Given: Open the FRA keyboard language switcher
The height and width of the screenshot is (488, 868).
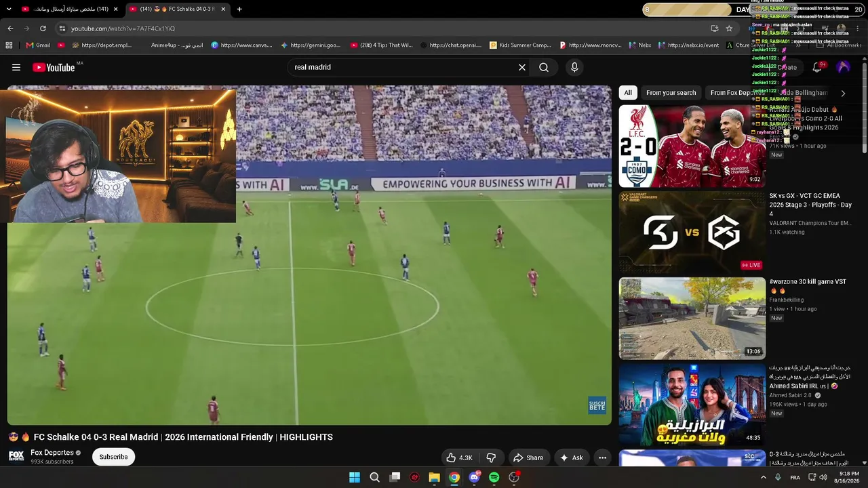Looking at the screenshot, I should pos(795,477).
